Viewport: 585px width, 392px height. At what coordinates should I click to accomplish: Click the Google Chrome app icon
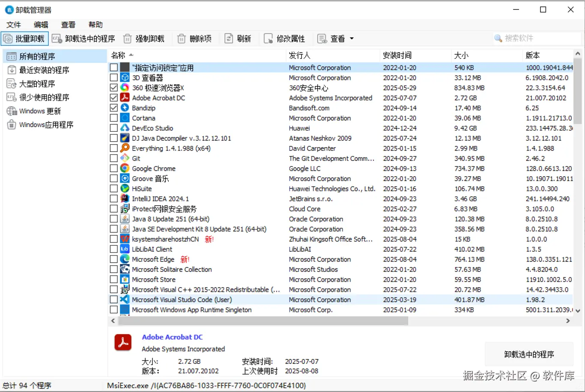[125, 168]
